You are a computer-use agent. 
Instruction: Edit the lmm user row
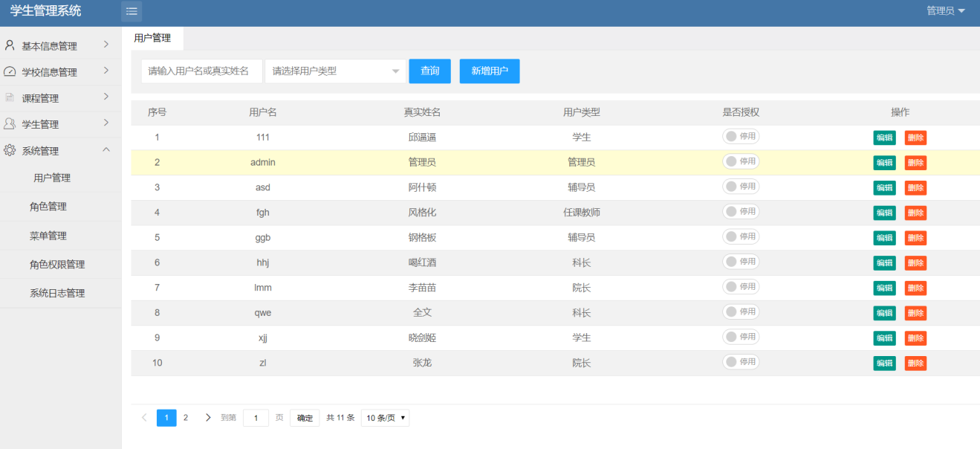click(884, 288)
